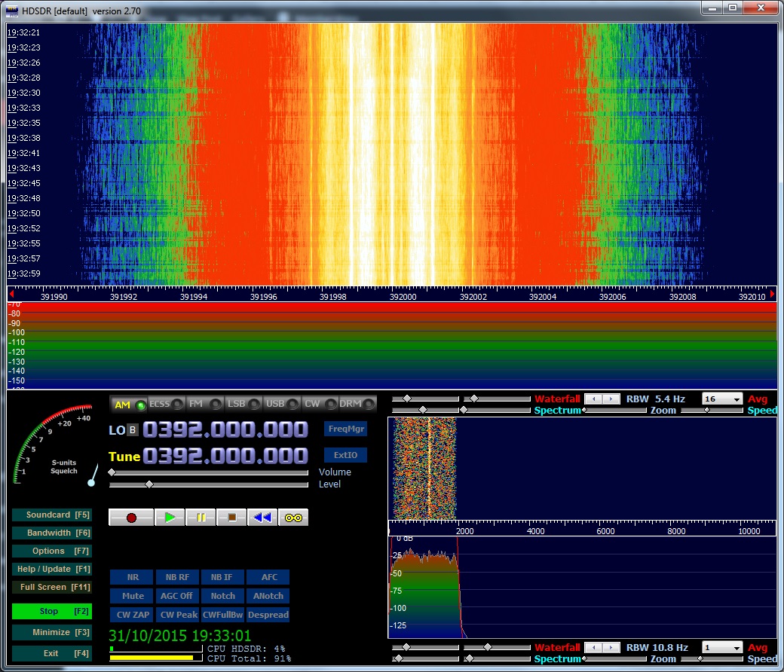784x672 pixels.
Task: Click the green Stop [F2] button
Action: pyautogui.click(x=51, y=612)
